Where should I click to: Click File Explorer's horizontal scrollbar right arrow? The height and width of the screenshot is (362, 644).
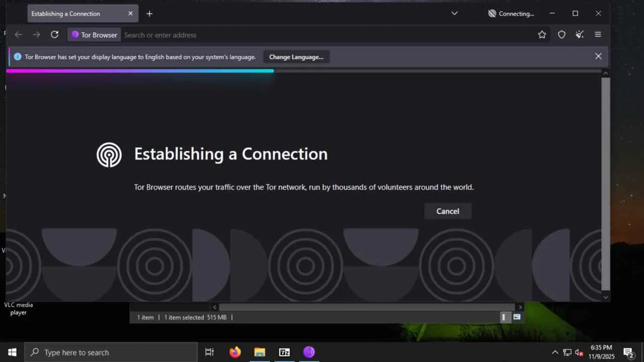520,307
